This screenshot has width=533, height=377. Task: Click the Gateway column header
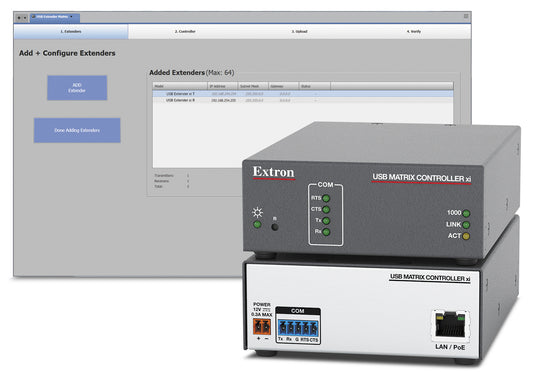tap(283, 86)
